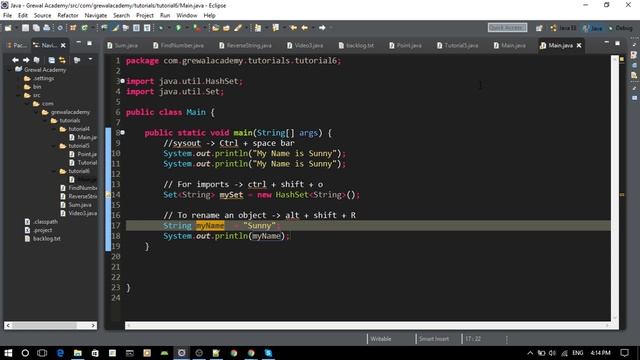The image size is (640, 360).
Task: Open the dropdown arrow beside the New icon
Action: [16, 28]
